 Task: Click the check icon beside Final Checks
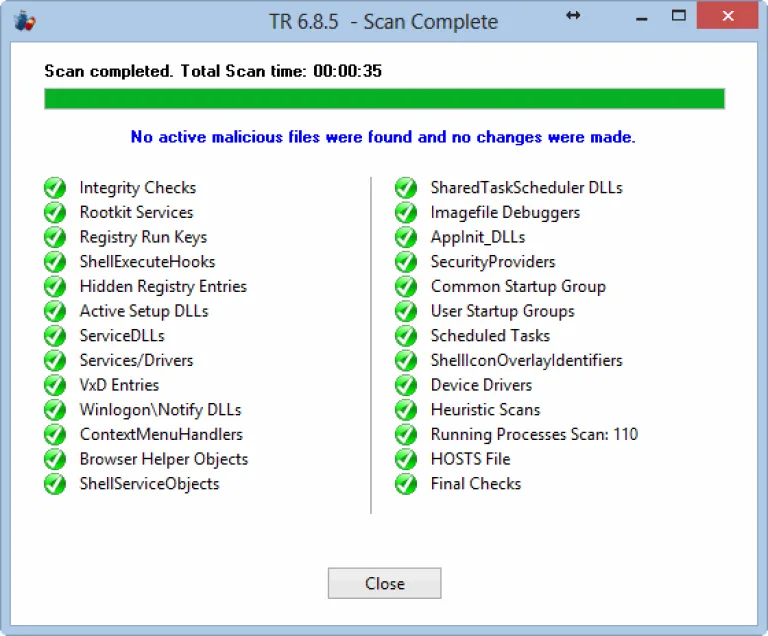point(406,484)
